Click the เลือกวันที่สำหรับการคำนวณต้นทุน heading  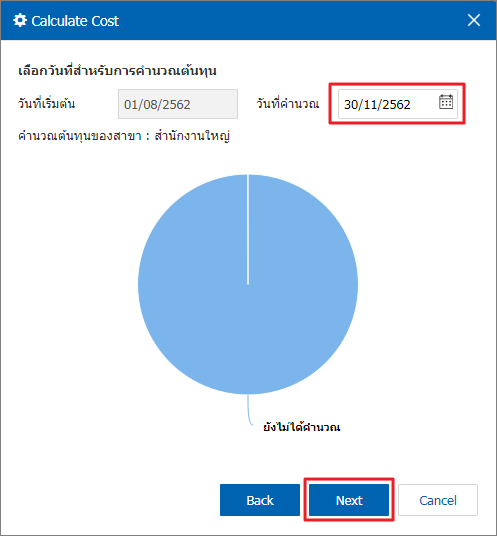117,71
